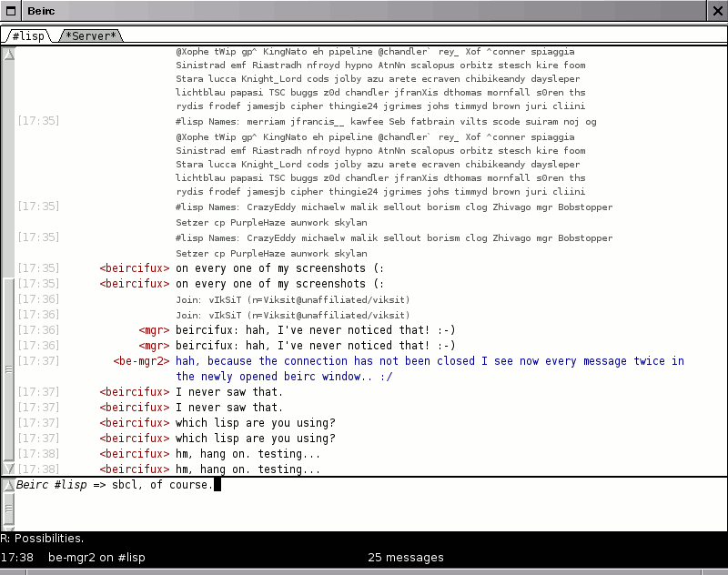
Task: Click the first '#lisp Names: CrazyEddy michaelw' line
Action: (x=394, y=207)
